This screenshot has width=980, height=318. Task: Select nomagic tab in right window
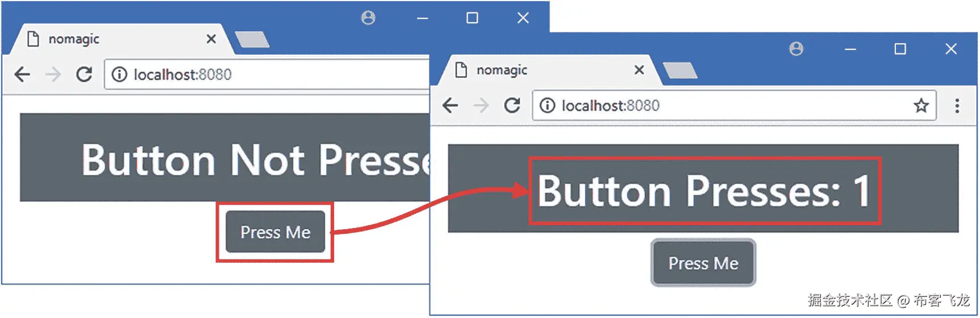point(549,70)
